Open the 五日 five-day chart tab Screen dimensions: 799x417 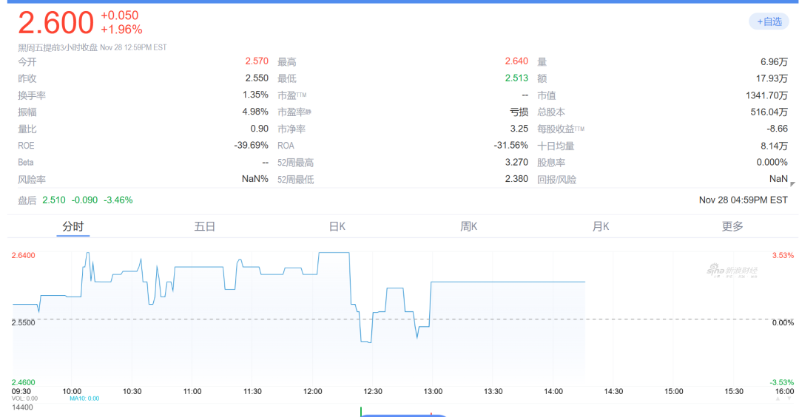tap(205, 226)
